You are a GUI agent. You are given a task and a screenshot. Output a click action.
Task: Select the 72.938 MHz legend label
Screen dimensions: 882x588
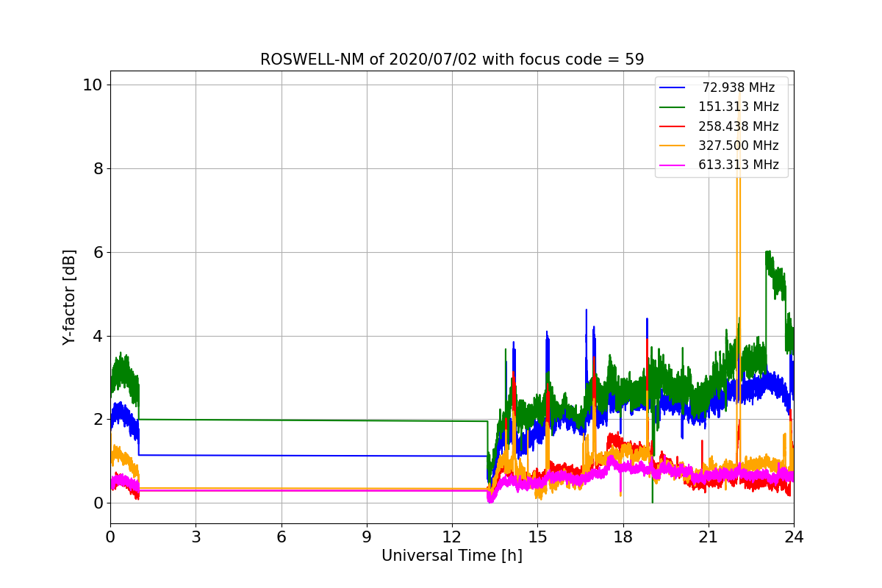(739, 87)
